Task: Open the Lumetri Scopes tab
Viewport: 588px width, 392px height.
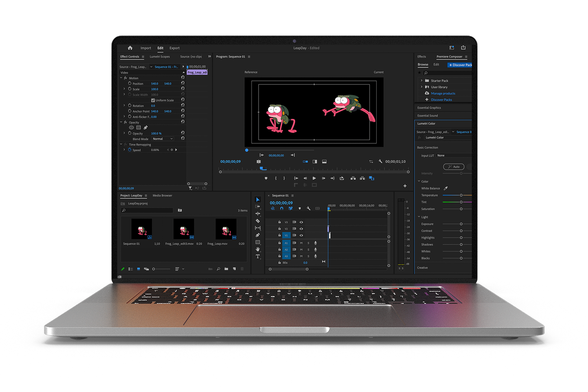Action: 160,57
